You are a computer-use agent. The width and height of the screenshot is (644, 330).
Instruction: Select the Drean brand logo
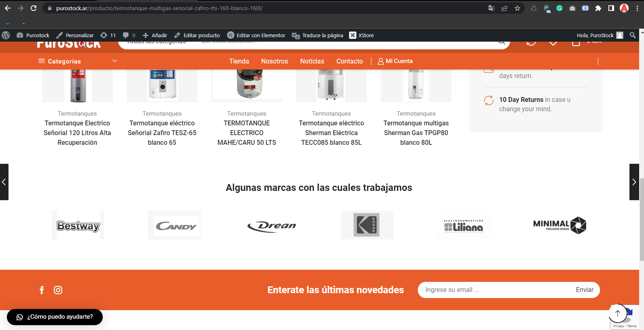(271, 226)
